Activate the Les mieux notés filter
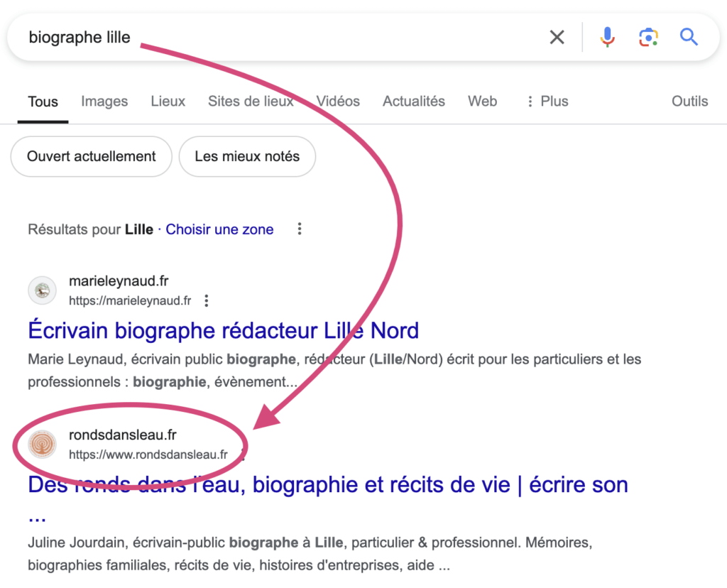The image size is (727, 588). coord(247,156)
